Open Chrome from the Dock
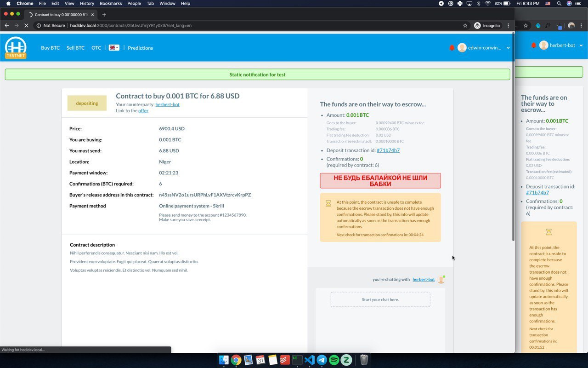588x368 pixels. point(236,360)
